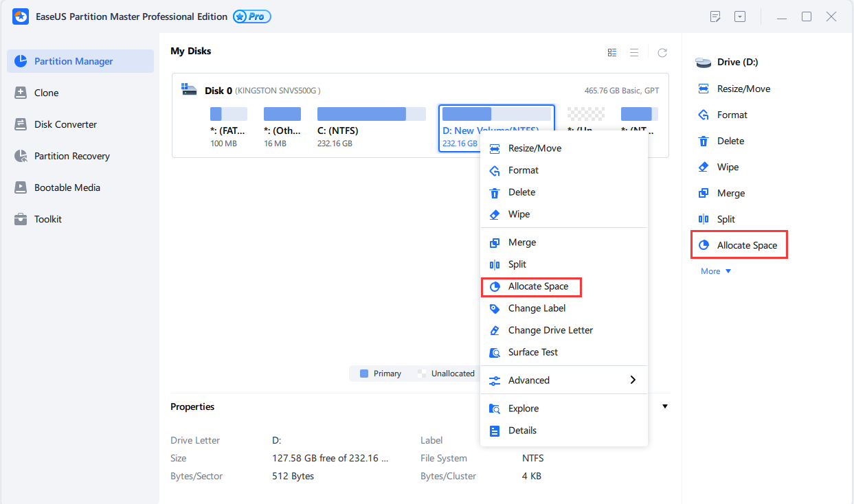The width and height of the screenshot is (854, 504).
Task: Open the task log icon in title bar
Action: pos(715,16)
